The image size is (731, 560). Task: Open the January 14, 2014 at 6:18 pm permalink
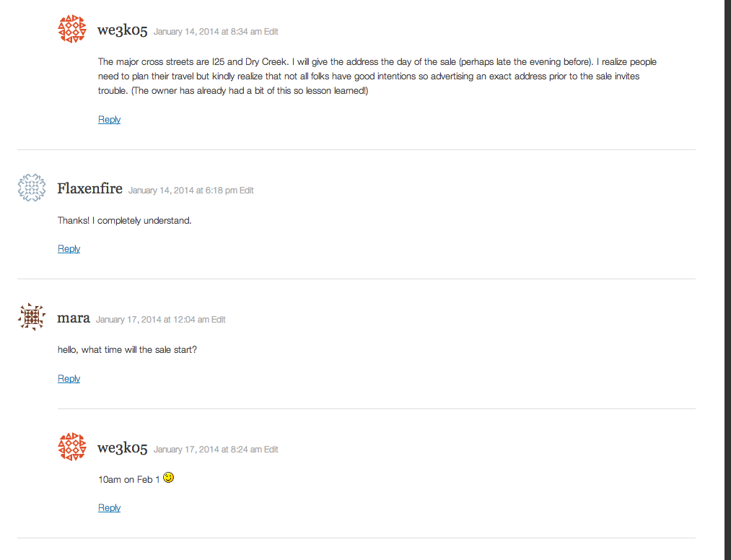pyautogui.click(x=183, y=191)
